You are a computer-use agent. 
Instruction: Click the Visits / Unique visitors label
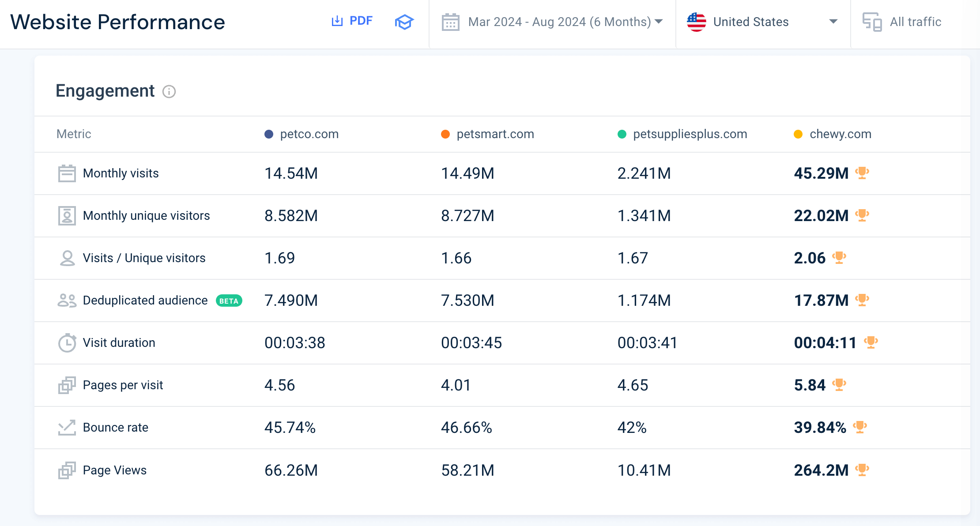point(144,258)
